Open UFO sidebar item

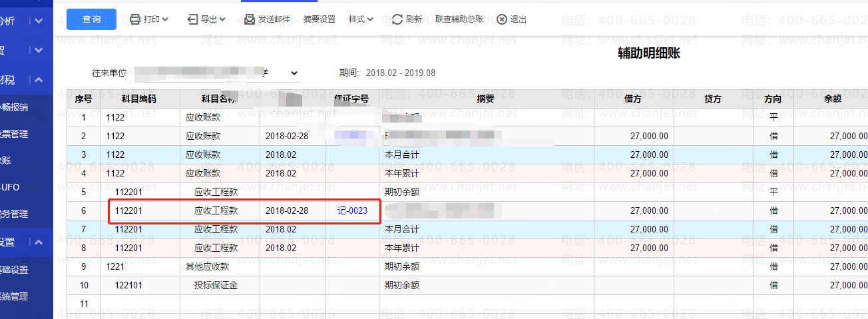10,187
